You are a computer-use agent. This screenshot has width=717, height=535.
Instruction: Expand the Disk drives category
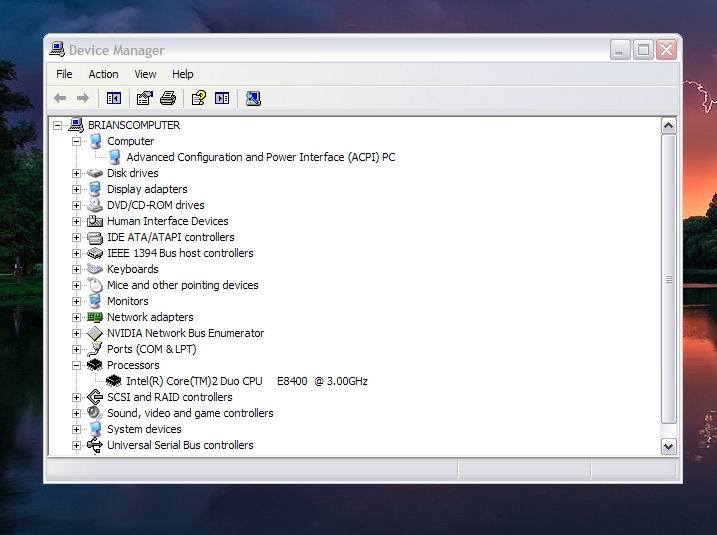coord(76,173)
